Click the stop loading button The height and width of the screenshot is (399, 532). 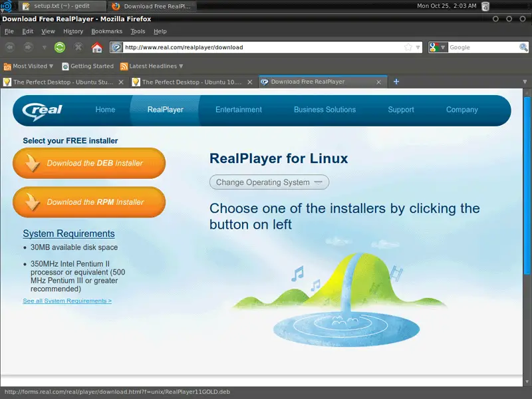pos(78,47)
